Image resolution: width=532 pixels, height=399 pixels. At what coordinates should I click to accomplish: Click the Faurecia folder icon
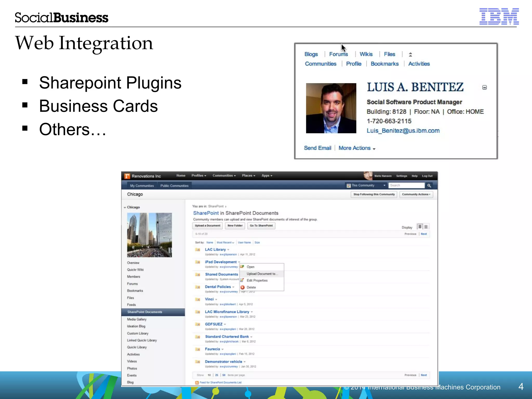198,349
